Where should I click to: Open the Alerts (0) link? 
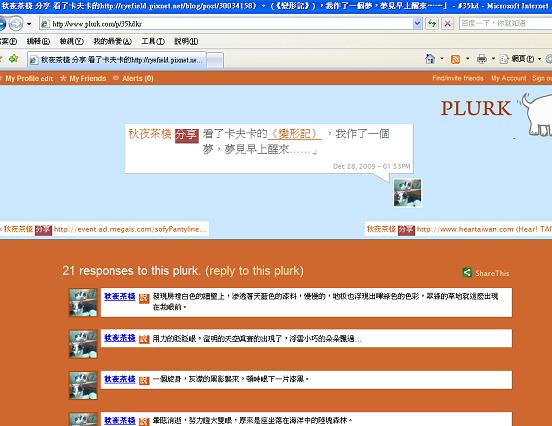(x=138, y=78)
